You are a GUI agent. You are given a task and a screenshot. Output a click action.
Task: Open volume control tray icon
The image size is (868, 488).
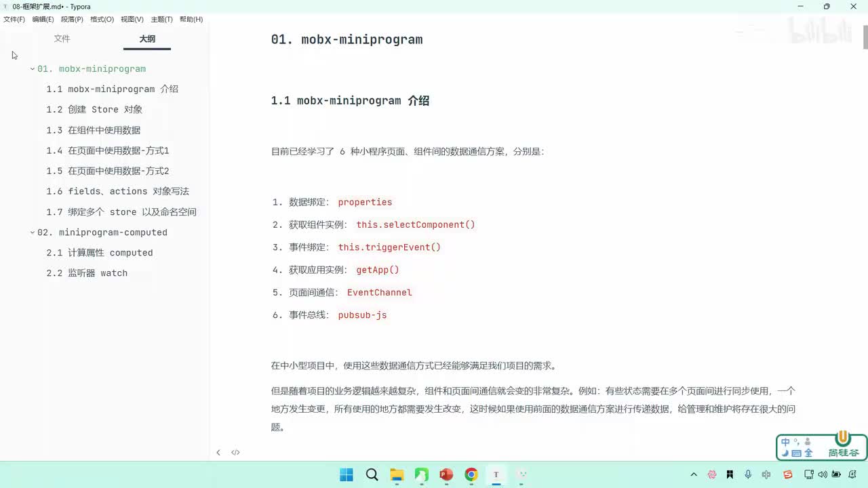(822, 474)
